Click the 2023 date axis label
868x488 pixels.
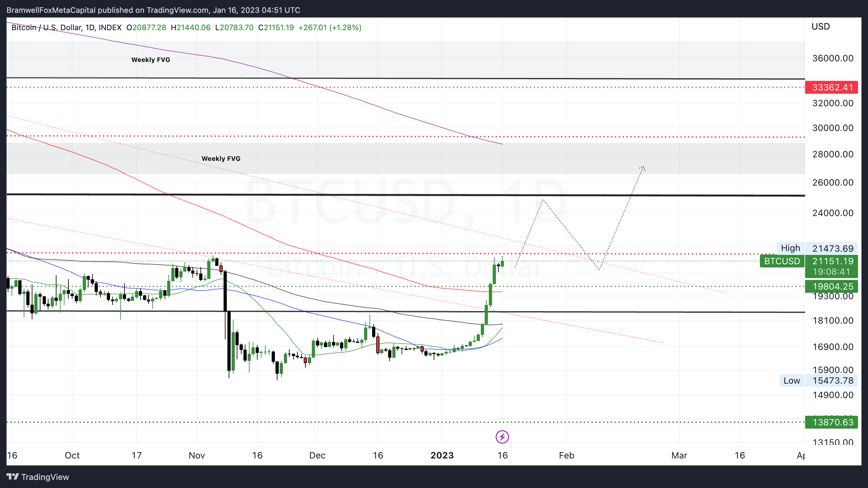pos(442,455)
